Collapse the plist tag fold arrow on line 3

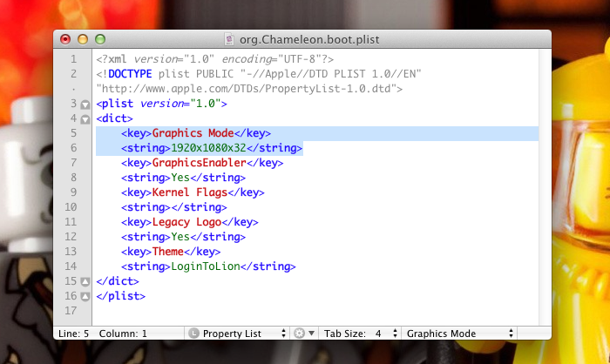[x=85, y=104]
